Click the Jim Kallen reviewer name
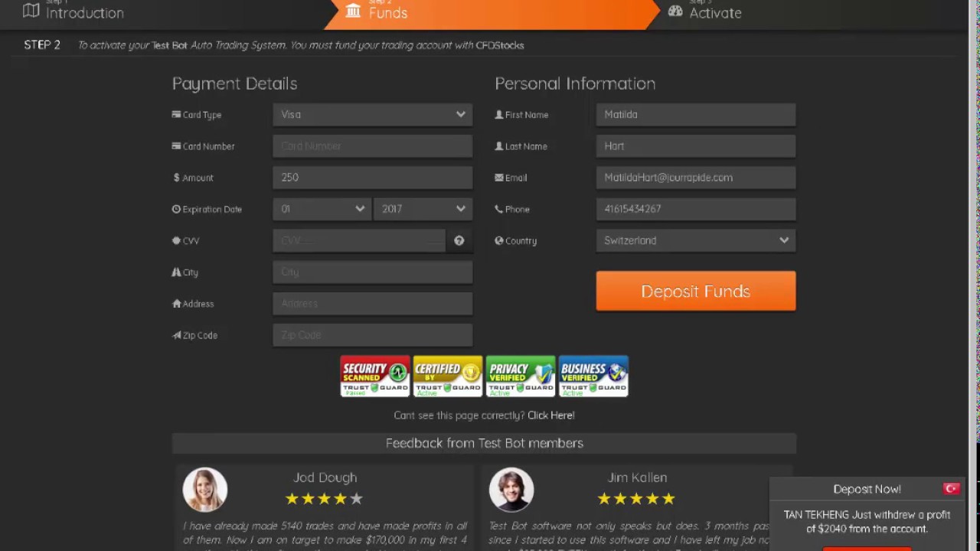This screenshot has width=980, height=551. click(x=637, y=478)
